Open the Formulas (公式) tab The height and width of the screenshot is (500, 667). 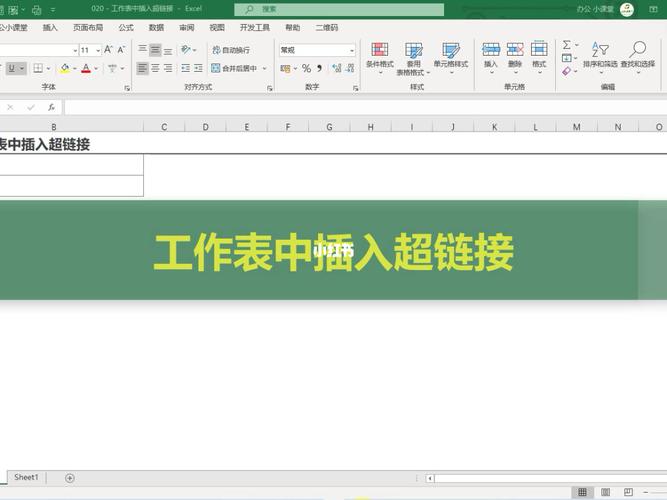click(x=126, y=28)
